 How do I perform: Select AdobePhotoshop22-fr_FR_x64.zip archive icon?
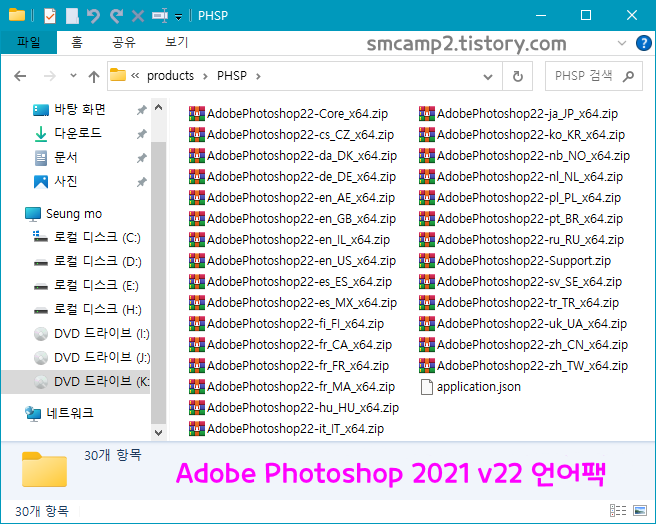[x=197, y=365]
